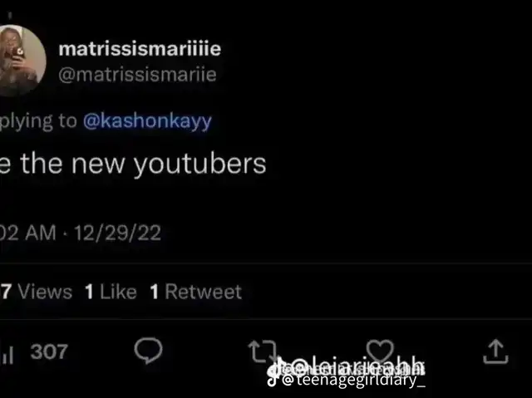The image size is (532, 398).
Task: Click the TikTok logo watermark
Action: coord(273,380)
